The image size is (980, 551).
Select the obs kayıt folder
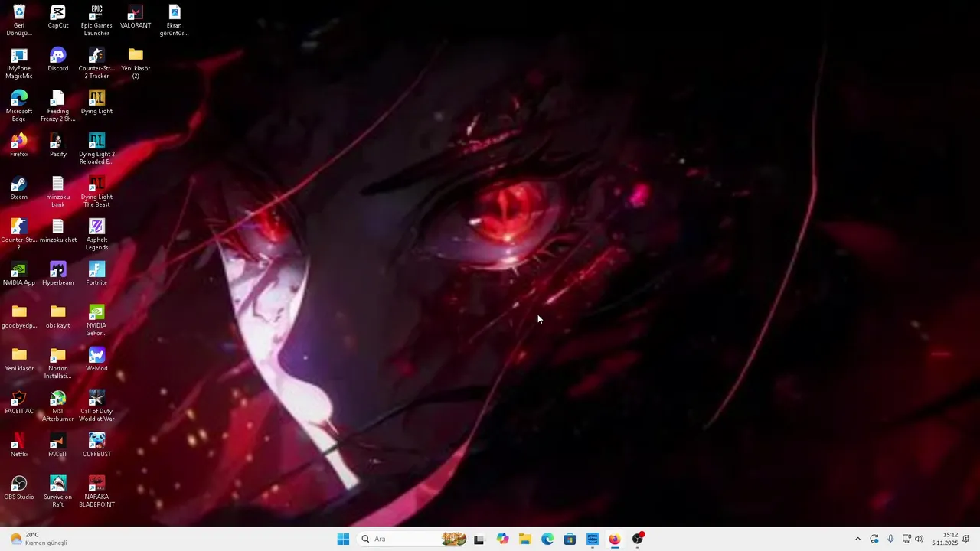58,317
